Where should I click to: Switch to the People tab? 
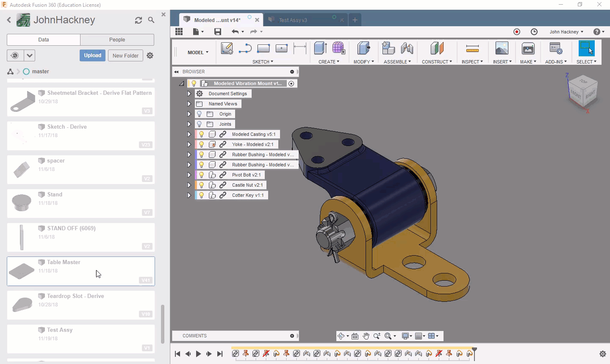[x=117, y=40]
